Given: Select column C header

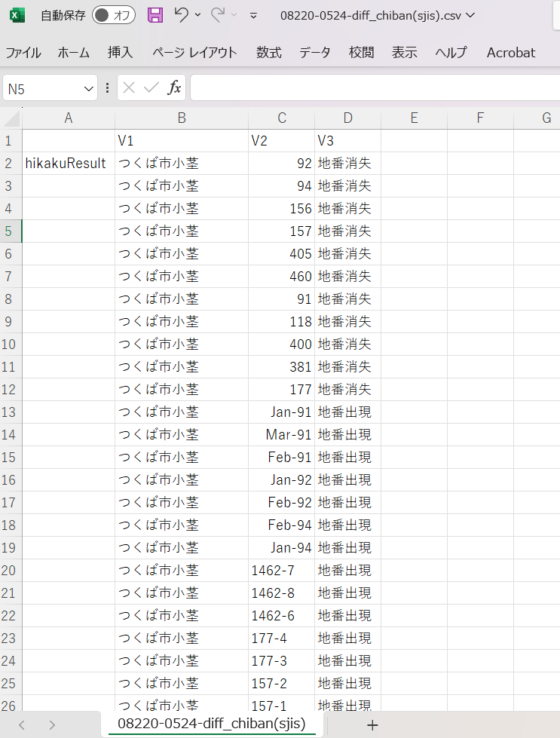Looking at the screenshot, I should [281, 118].
